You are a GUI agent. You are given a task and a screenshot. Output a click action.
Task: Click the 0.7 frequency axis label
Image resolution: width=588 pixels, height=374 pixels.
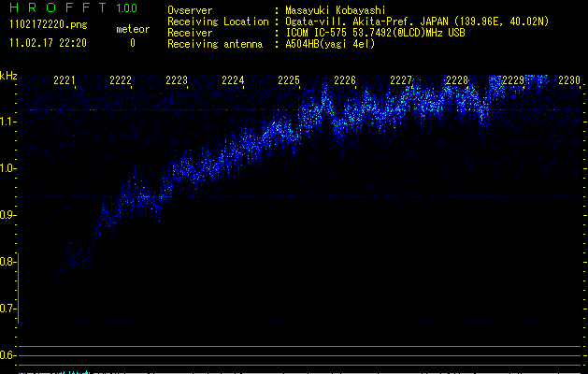point(7,309)
